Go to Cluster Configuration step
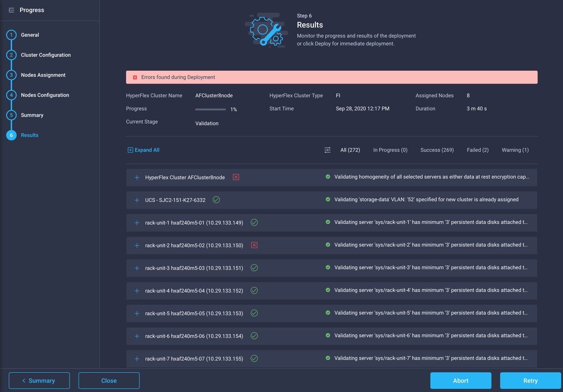The image size is (563, 392). point(46,55)
